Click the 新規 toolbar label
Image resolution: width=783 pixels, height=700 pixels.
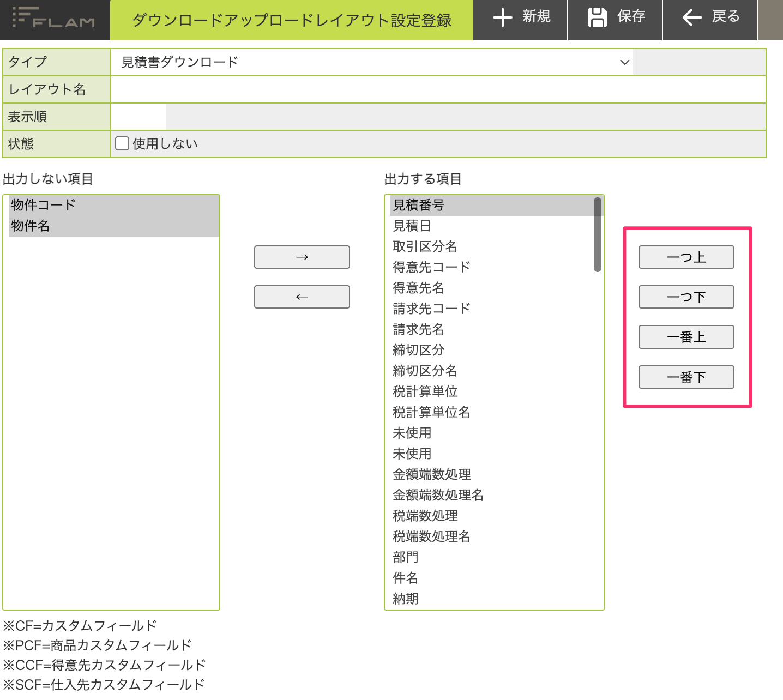point(537,17)
